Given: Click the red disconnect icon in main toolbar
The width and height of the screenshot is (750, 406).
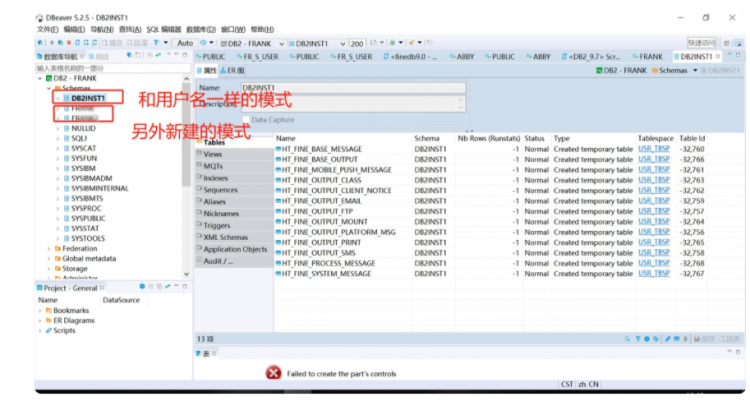Looking at the screenshot, I should (x=69, y=43).
